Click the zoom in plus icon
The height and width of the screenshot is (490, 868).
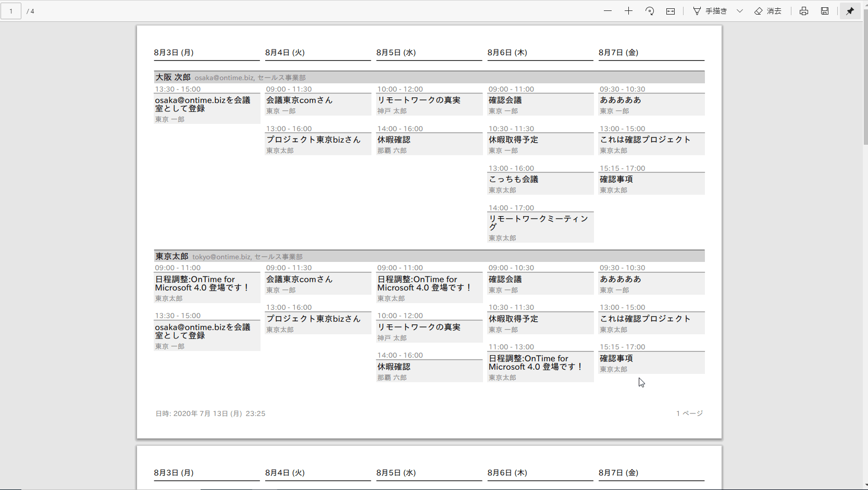click(x=628, y=11)
